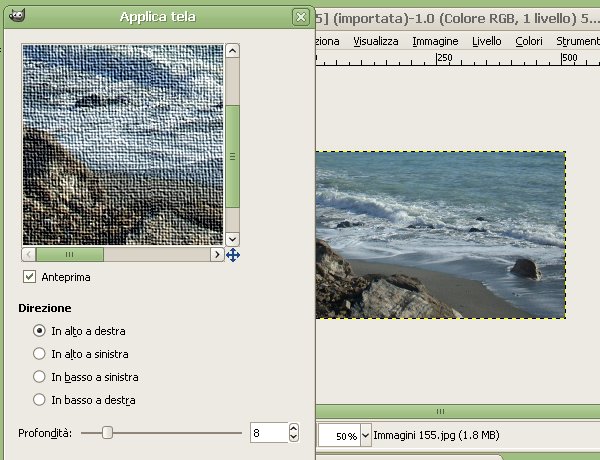Open the Colori menu

529,41
